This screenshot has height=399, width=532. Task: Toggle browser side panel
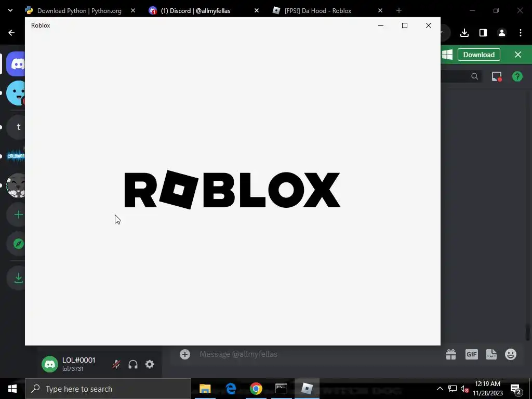483,33
